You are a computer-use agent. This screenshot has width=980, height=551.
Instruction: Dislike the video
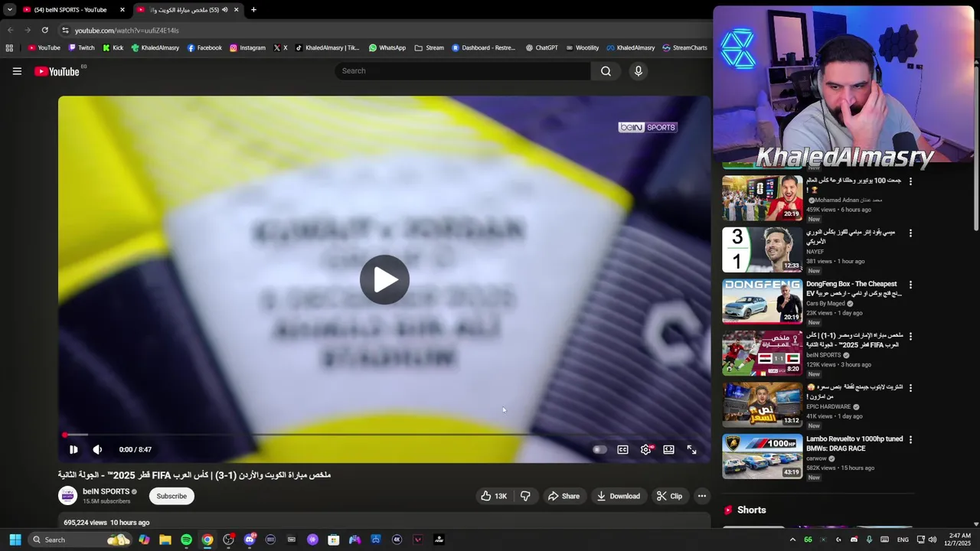pyautogui.click(x=525, y=496)
